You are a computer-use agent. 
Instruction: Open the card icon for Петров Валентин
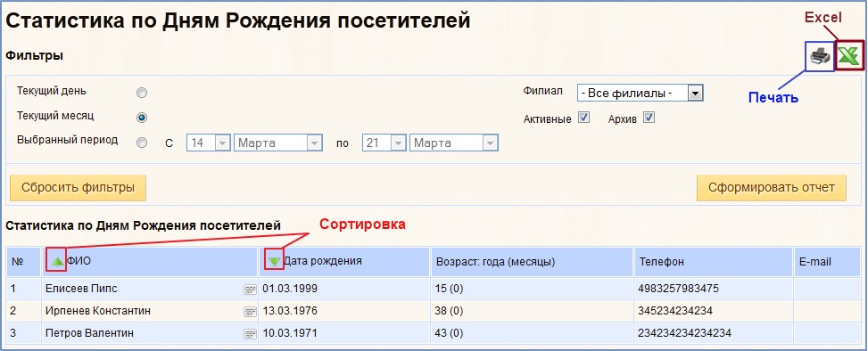coord(250,334)
